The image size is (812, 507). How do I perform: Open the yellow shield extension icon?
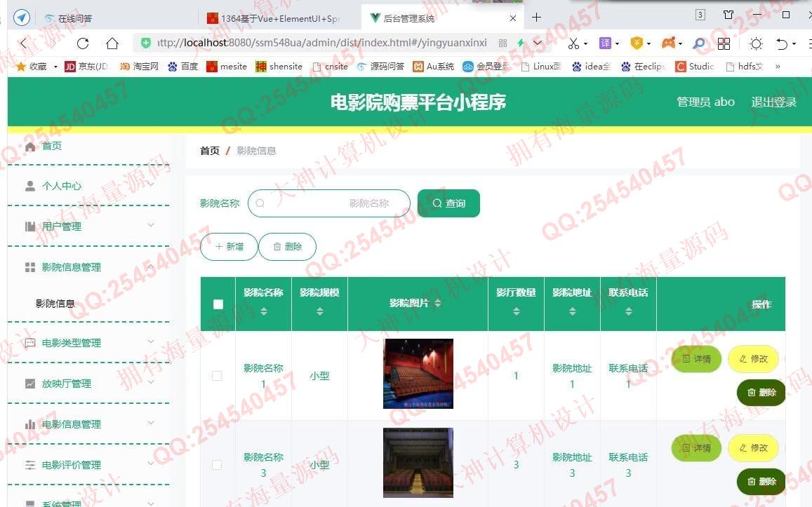click(637, 43)
